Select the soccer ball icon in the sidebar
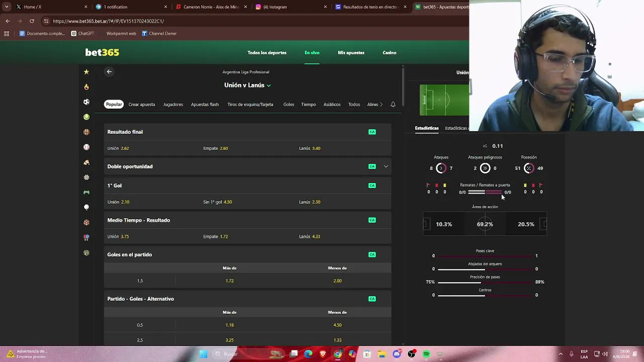Image resolution: width=644 pixels, height=362 pixels. point(87,102)
